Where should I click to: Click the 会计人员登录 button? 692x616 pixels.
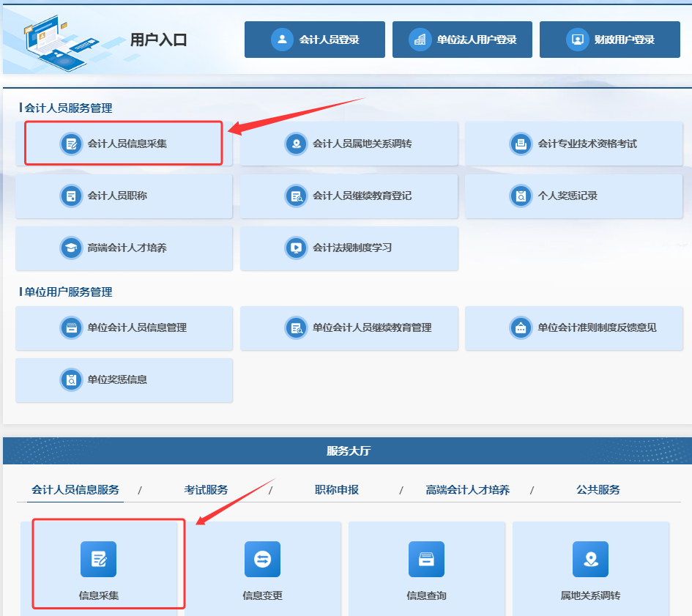pos(315,40)
